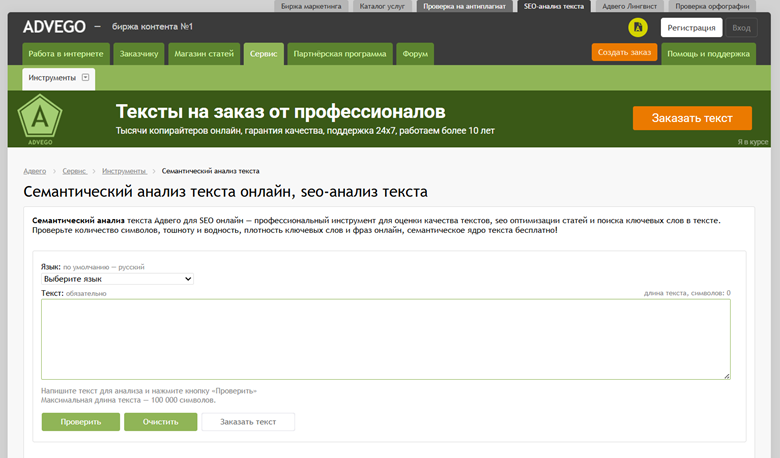This screenshot has height=458, width=780.
Task: Open Помощь и поддержка menu
Action: point(708,54)
